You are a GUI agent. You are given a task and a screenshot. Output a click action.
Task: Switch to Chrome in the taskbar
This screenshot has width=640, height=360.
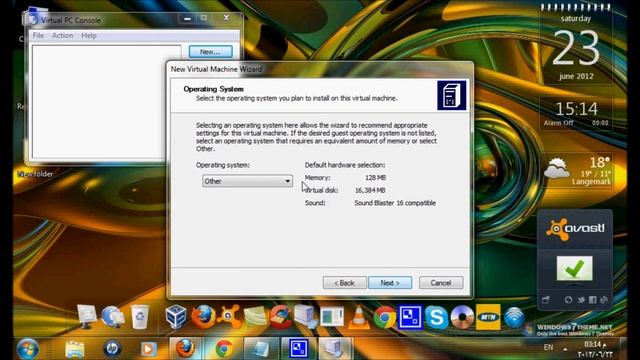tap(224, 349)
